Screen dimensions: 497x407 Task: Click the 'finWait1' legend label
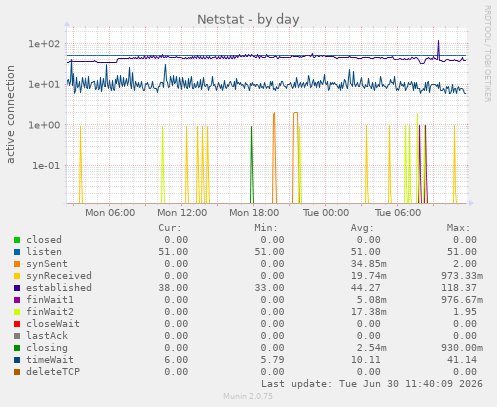[50, 300]
